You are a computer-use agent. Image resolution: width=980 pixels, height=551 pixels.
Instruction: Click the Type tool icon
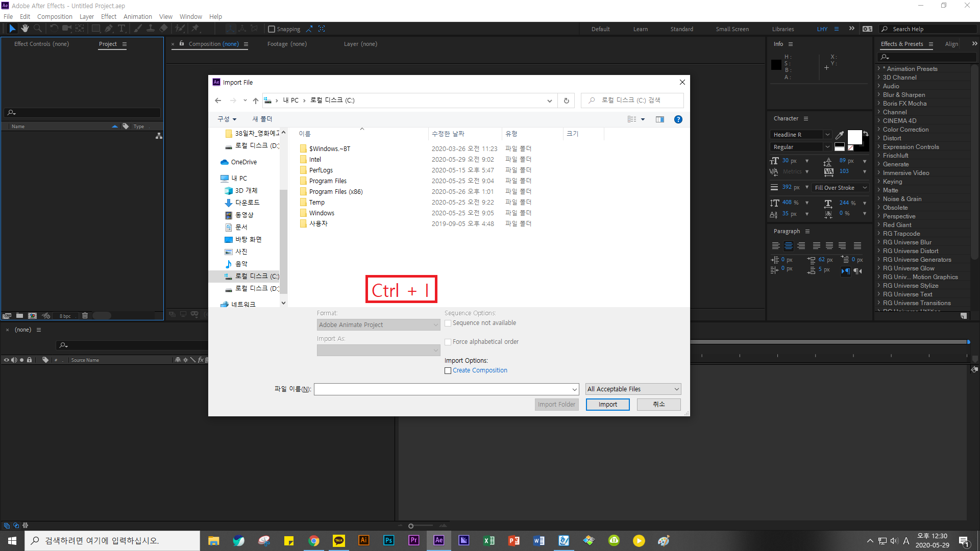[121, 29]
